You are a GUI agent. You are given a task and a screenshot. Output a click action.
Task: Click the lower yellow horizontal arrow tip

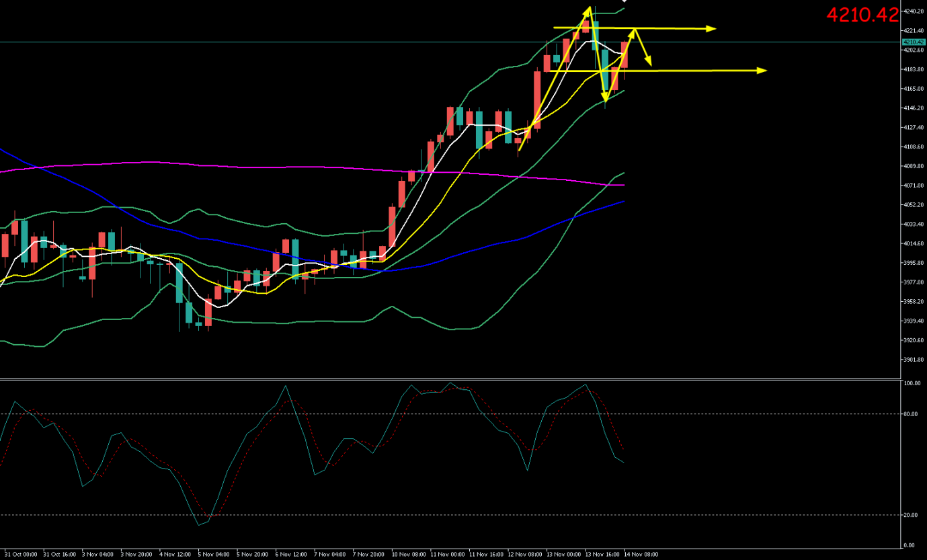coord(764,70)
